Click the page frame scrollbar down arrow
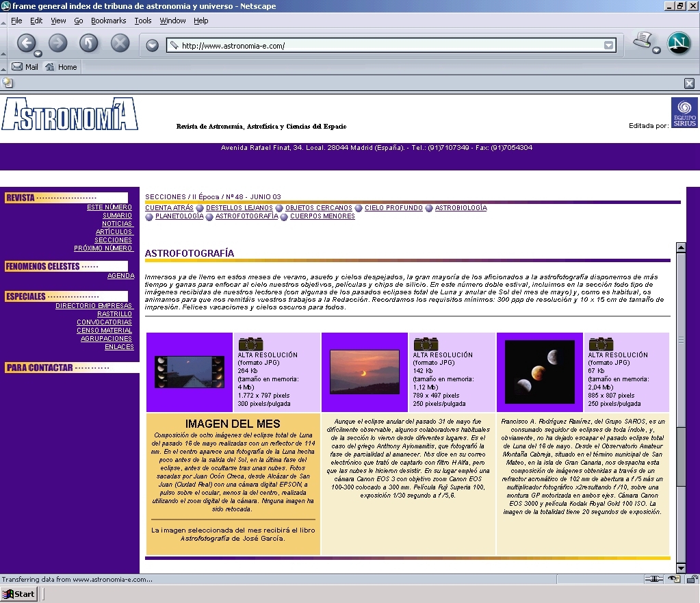The height and width of the screenshot is (603, 700). pyautogui.click(x=680, y=567)
